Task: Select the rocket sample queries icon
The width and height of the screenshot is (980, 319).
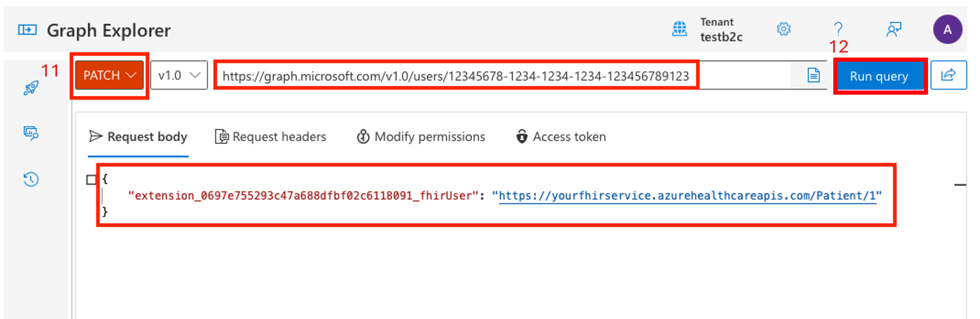Action: (31, 88)
